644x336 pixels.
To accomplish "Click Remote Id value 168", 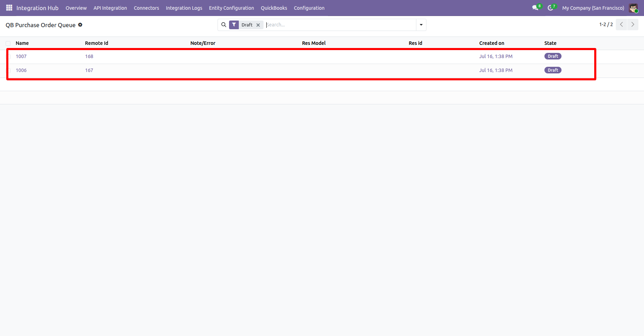I will pyautogui.click(x=89, y=56).
